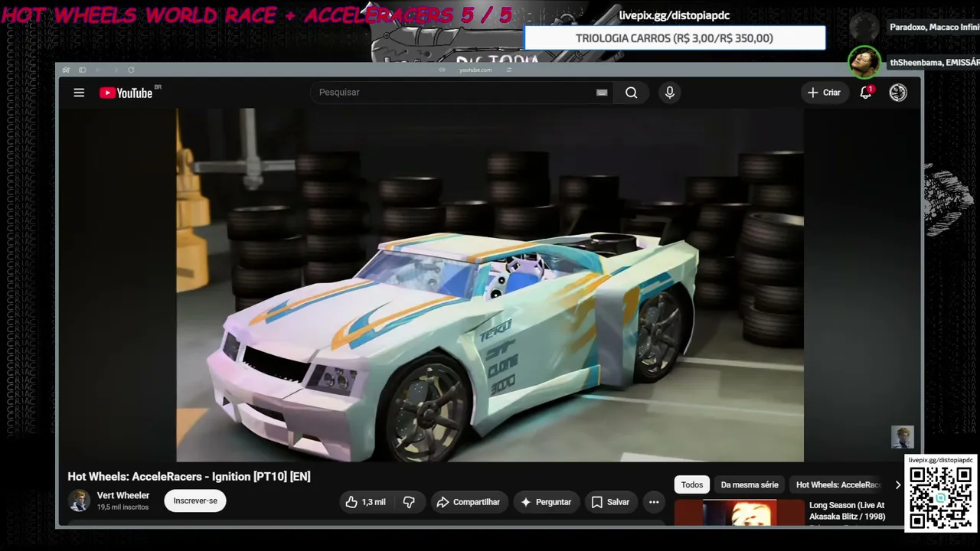The image size is (980, 551).
Task: Open the YouTube guide hamburger menu
Action: coord(79,93)
